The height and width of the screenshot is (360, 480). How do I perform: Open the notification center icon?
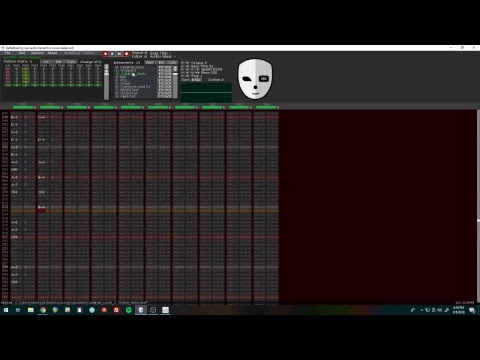tap(472, 310)
